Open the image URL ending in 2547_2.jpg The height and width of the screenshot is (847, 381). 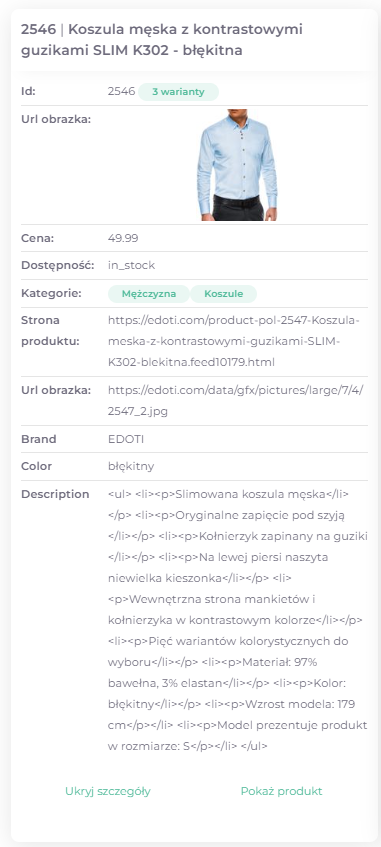tap(236, 401)
